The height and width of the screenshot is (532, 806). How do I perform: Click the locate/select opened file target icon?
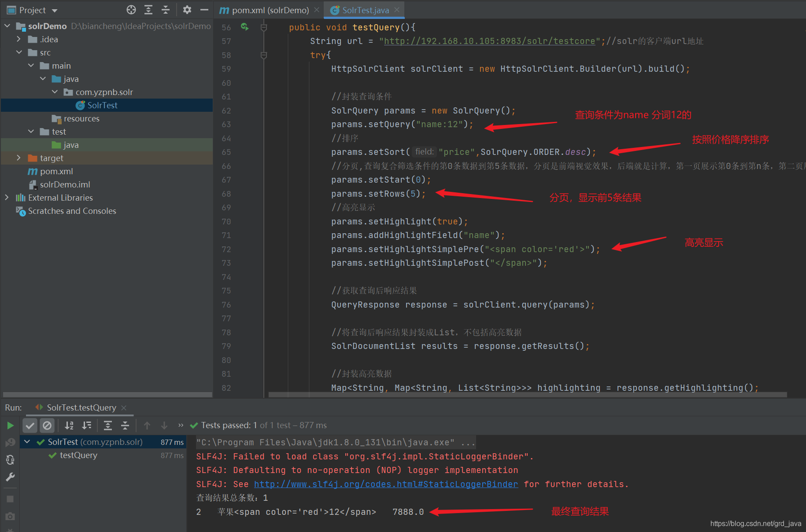(131, 10)
